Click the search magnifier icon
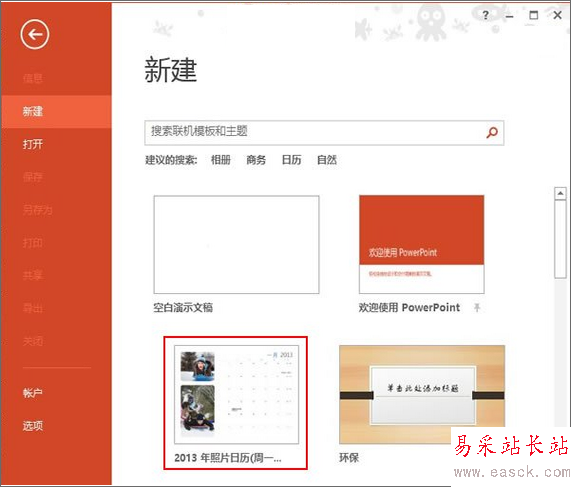The height and width of the screenshot is (487, 571). [x=492, y=133]
